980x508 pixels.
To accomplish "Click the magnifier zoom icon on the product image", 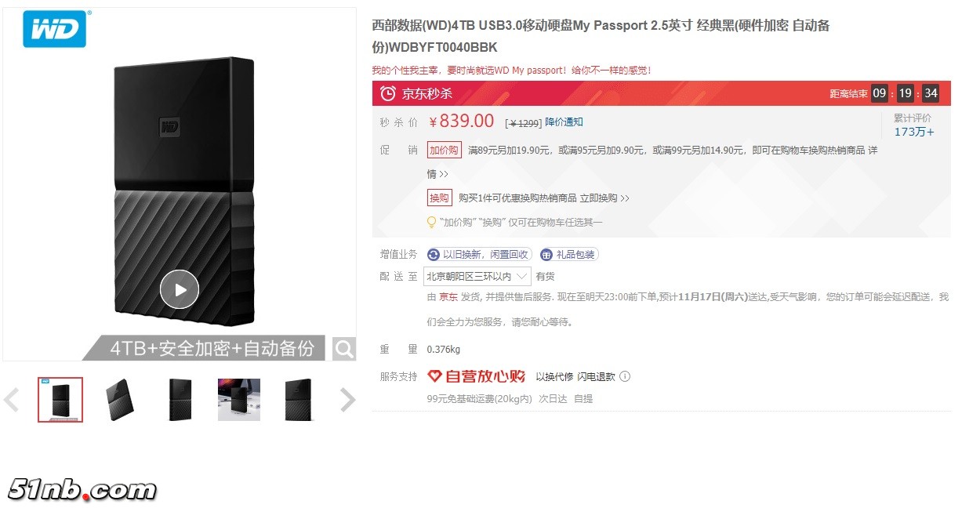I will (344, 349).
